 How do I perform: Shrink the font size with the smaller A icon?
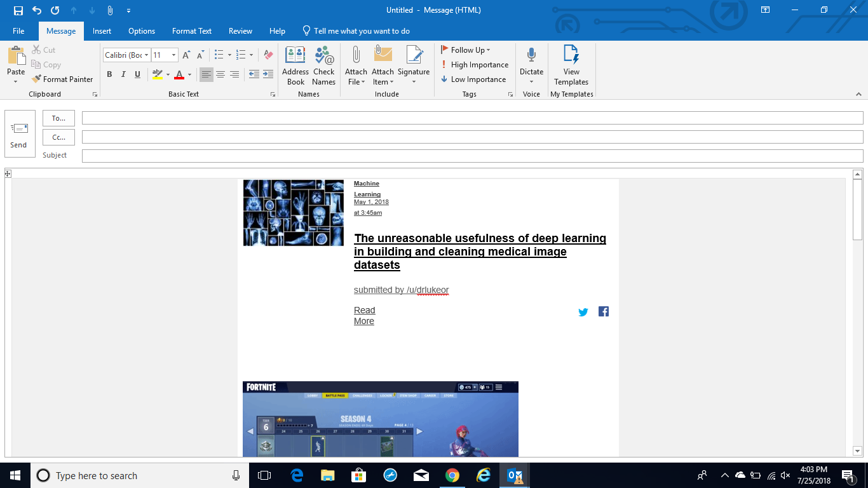pyautogui.click(x=200, y=55)
